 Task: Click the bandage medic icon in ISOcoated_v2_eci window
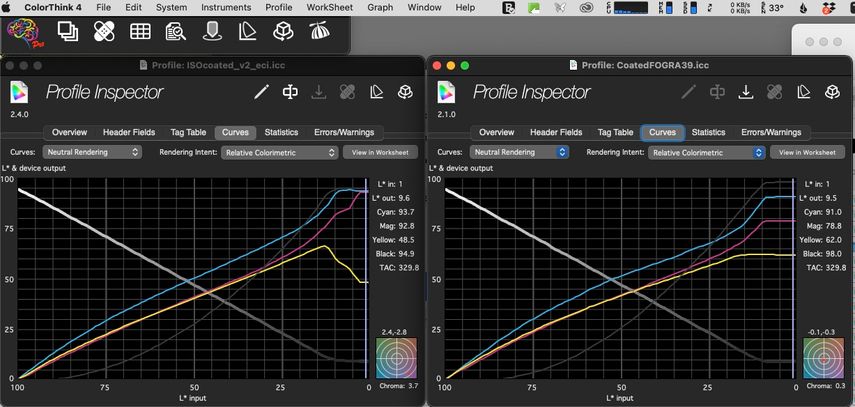pos(347,92)
